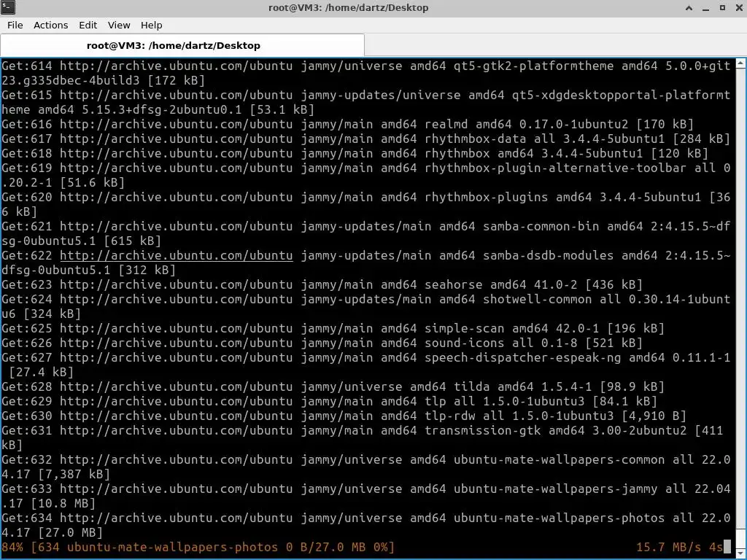Click the '84%' progress indicator
This screenshot has width=747, height=560.
(12, 547)
